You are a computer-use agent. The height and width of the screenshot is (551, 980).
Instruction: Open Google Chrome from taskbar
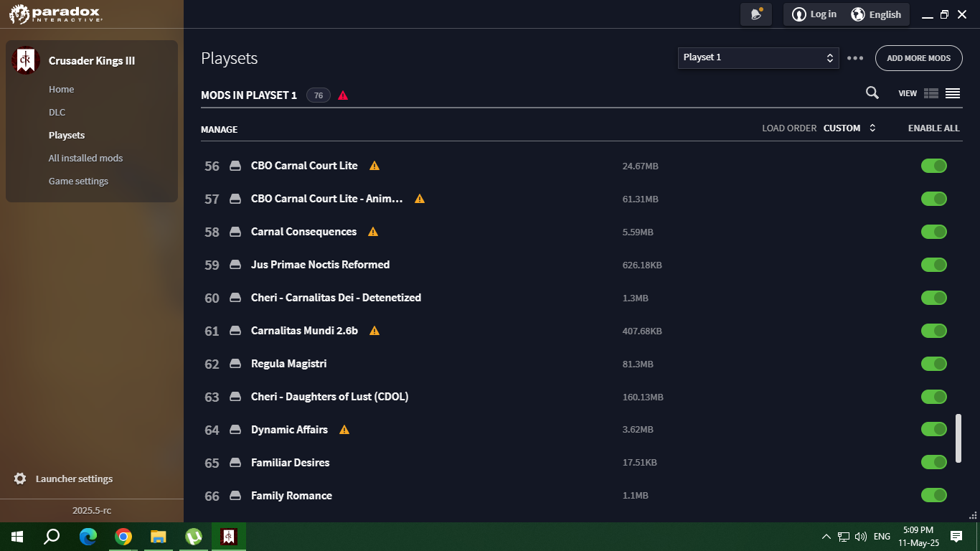(x=123, y=536)
